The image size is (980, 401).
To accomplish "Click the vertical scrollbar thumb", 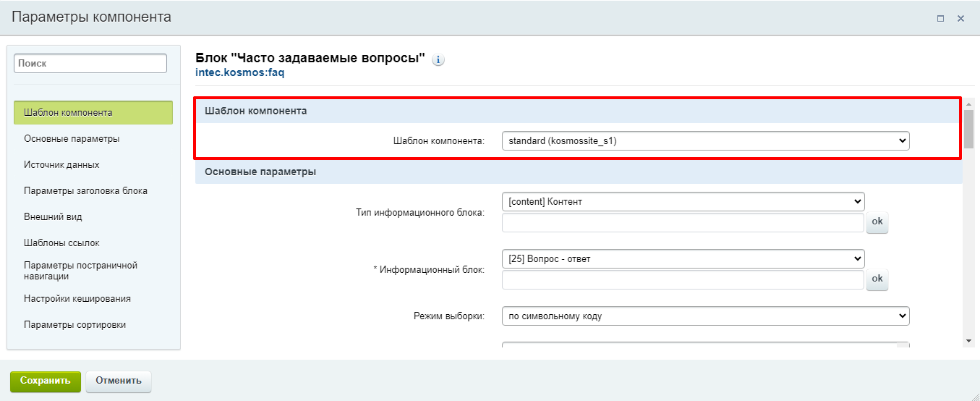I will [x=968, y=128].
